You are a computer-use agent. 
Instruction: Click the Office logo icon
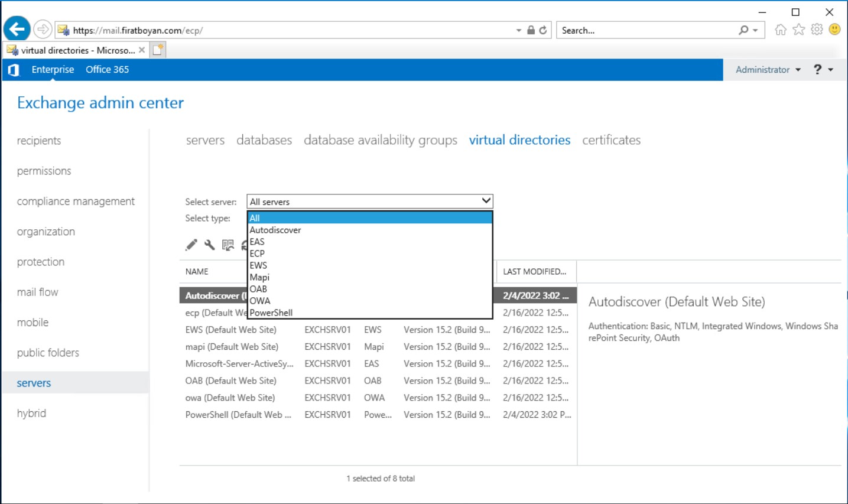pos(14,70)
